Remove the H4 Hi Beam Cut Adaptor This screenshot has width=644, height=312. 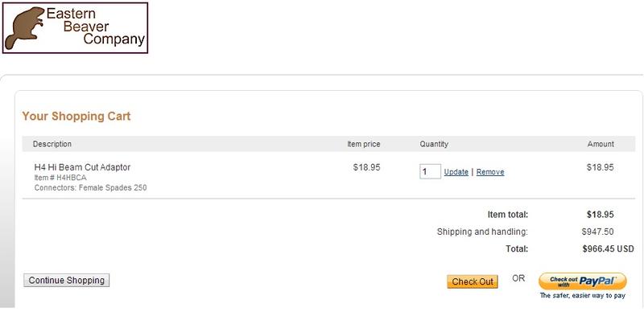coord(490,172)
